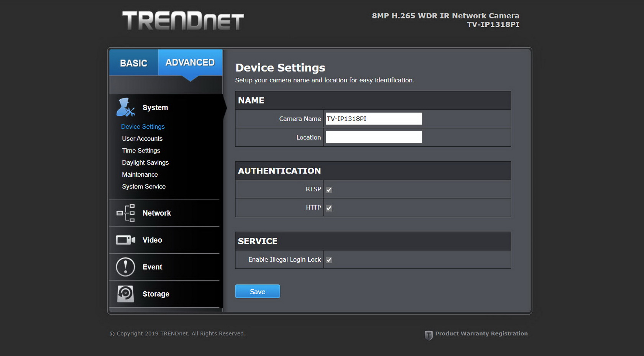Open Daylight Savings page
Screen dimensions: 644x356
pyautogui.click(x=145, y=162)
